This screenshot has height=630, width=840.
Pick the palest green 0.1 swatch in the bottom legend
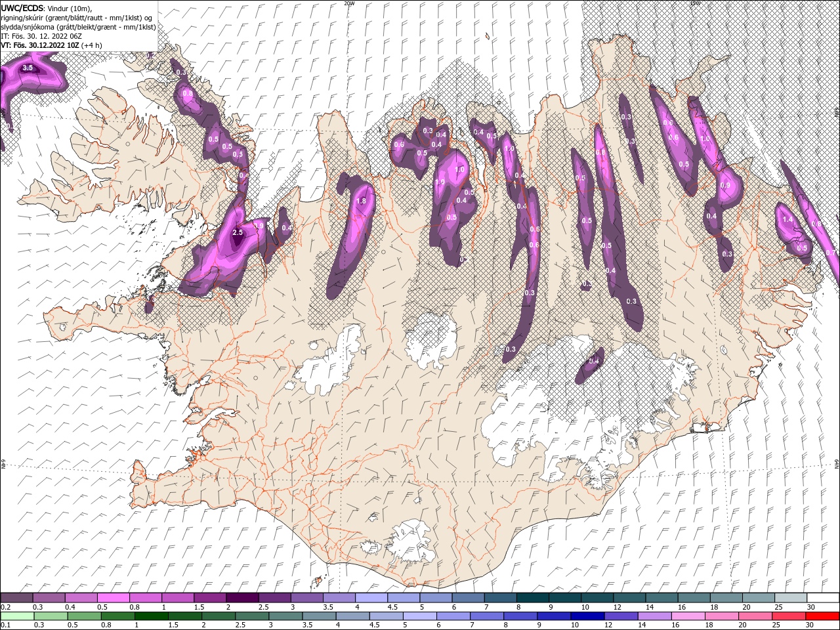pyautogui.click(x=17, y=616)
